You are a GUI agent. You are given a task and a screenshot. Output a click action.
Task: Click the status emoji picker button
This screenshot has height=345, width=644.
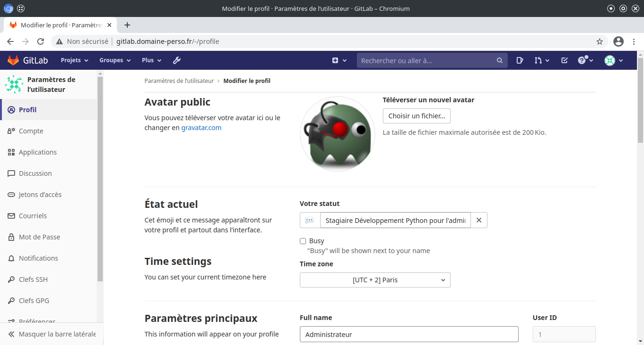point(310,220)
